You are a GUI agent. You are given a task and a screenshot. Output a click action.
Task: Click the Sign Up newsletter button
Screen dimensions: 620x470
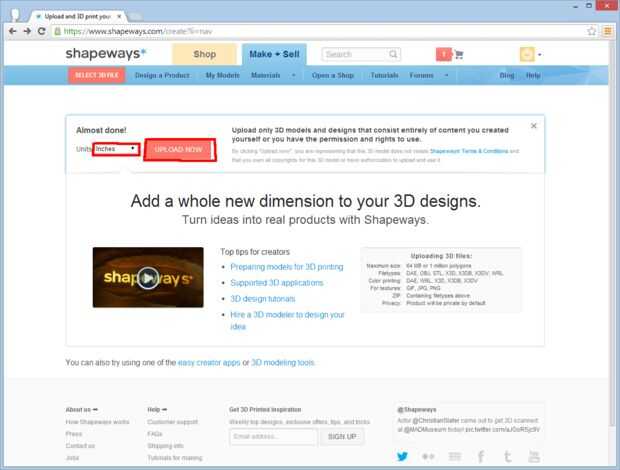342,436
